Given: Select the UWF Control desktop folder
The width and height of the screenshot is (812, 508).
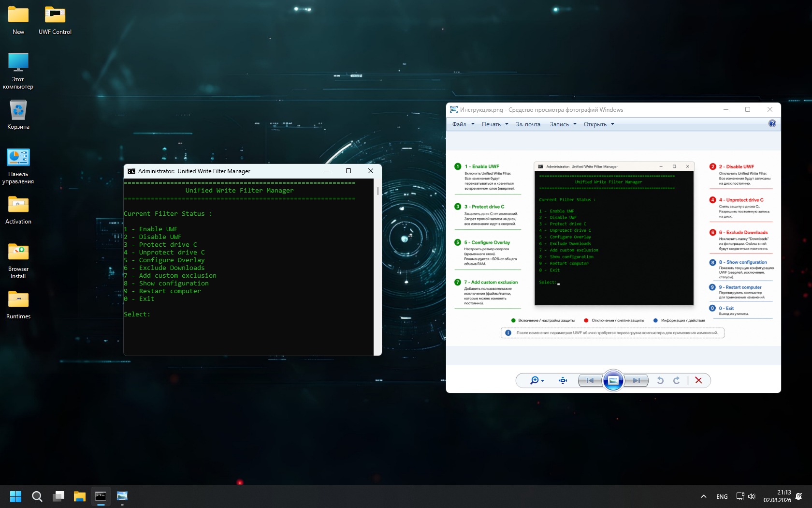Looking at the screenshot, I should 55,20.
